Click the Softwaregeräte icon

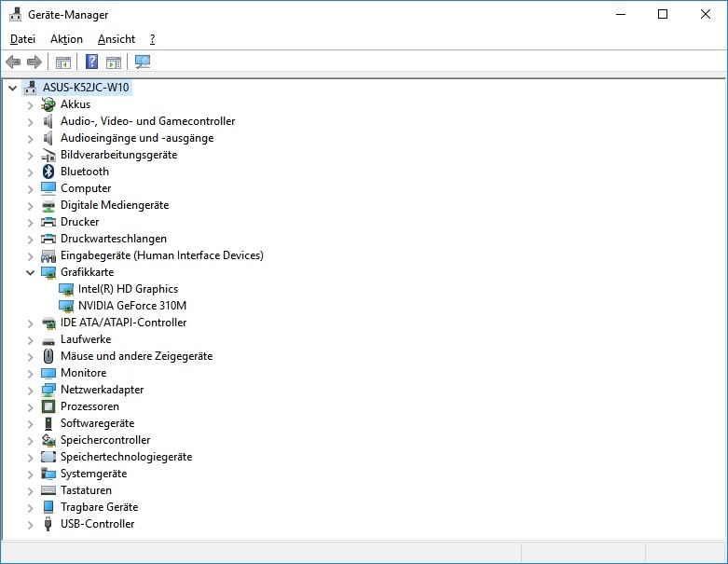pos(48,423)
